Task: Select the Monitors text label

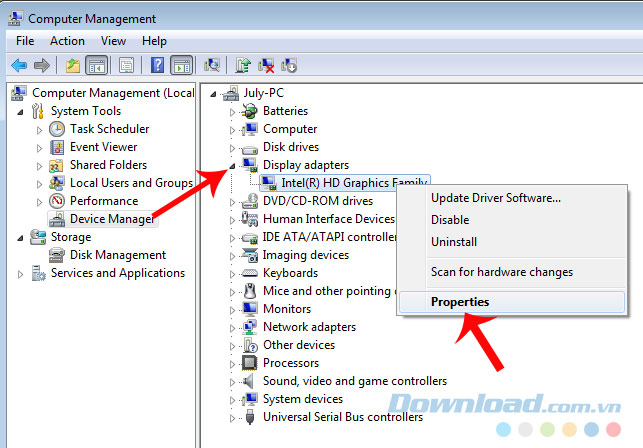Action: click(287, 309)
